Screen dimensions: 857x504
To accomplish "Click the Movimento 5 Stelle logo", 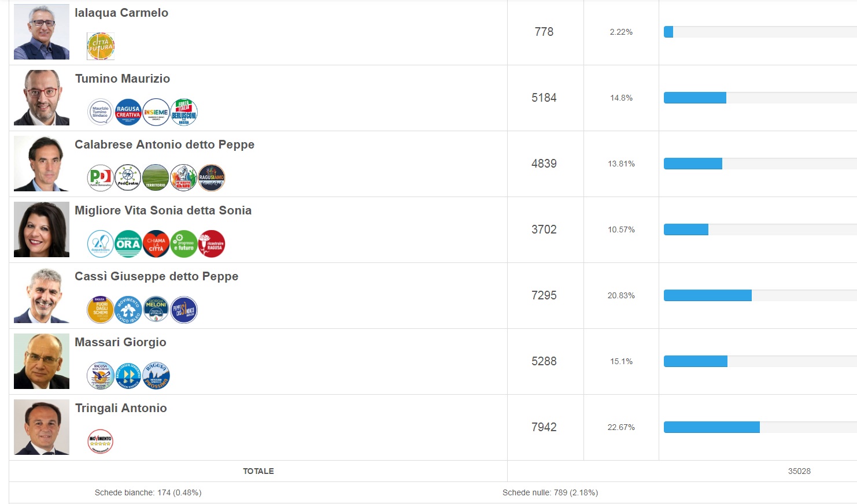I will point(101,442).
